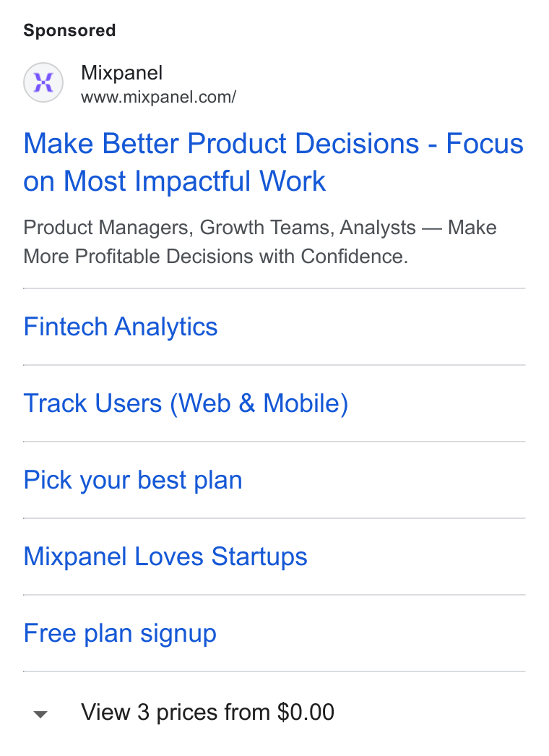Open the Track Users (Web & Mobile) sitelink
549x756 pixels.
click(186, 403)
